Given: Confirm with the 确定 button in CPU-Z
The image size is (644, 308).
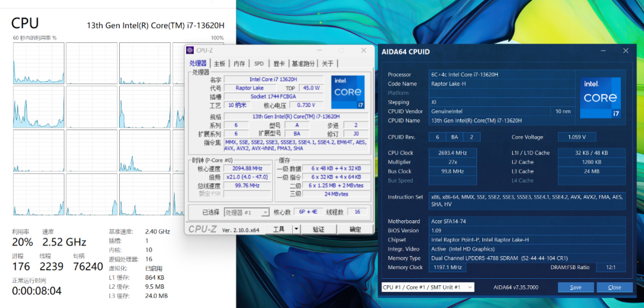Looking at the screenshot, I should point(355,229).
